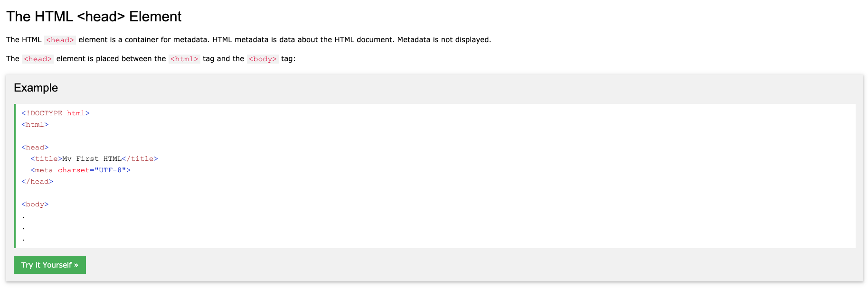Click the <head> inline tag after "The HTML"

60,40
